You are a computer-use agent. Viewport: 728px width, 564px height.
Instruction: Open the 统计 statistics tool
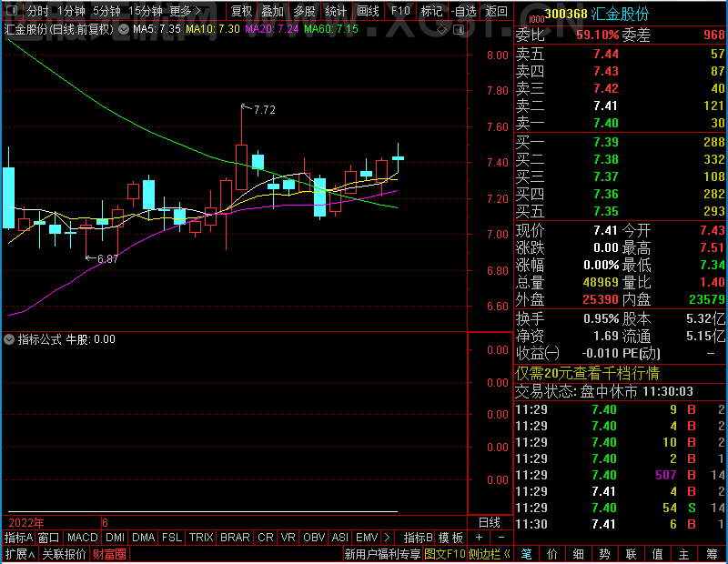336,11
